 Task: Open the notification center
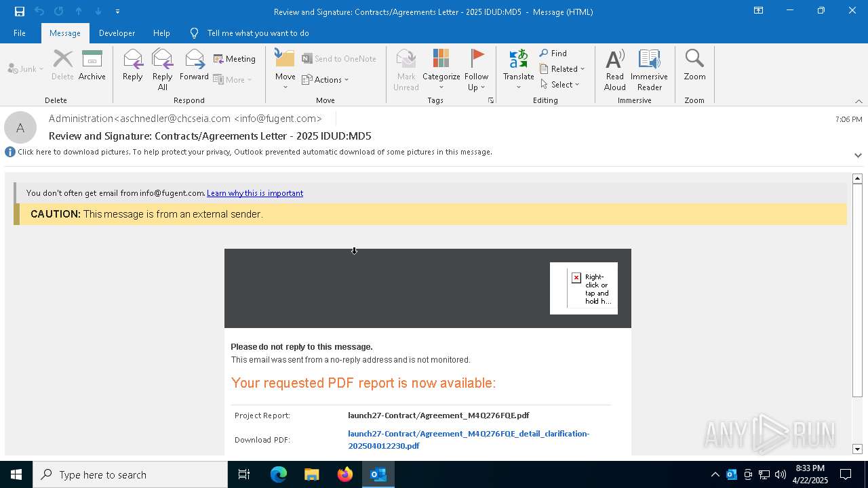pyautogui.click(x=846, y=474)
